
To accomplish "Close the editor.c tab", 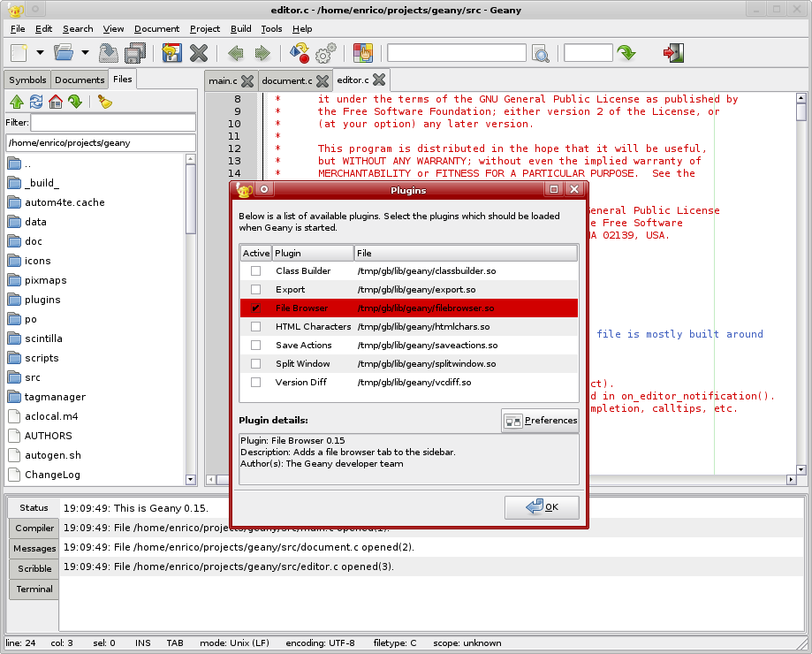I will click(x=379, y=80).
